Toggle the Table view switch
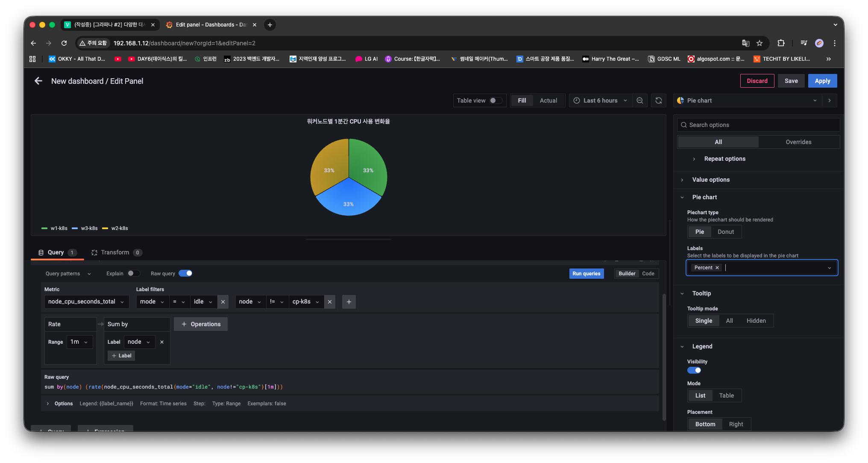The image size is (868, 463). click(x=496, y=100)
